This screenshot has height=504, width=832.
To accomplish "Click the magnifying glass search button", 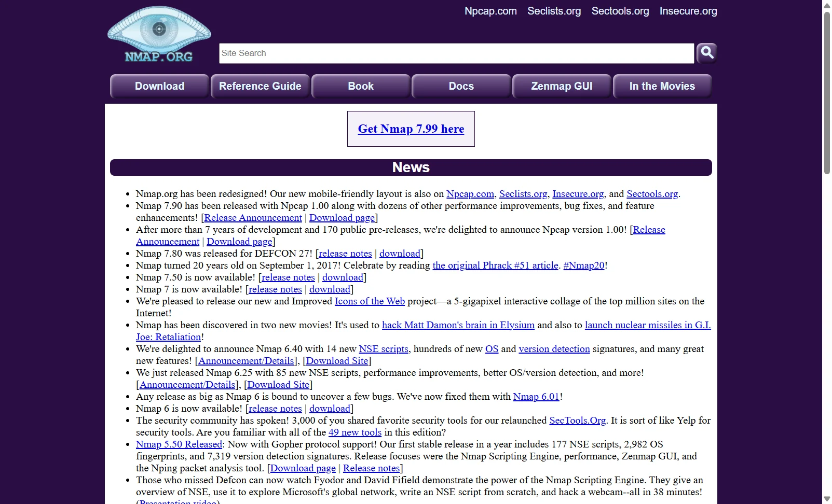I will point(706,53).
